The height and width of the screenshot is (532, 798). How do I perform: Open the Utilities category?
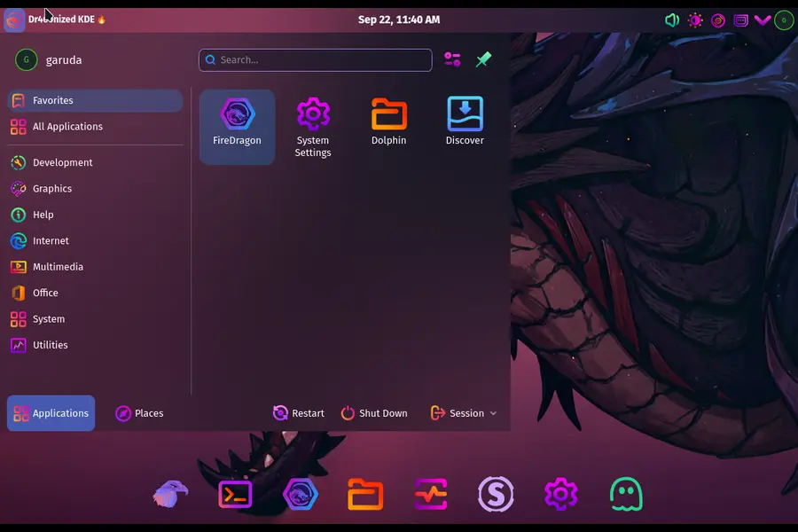[95, 345]
